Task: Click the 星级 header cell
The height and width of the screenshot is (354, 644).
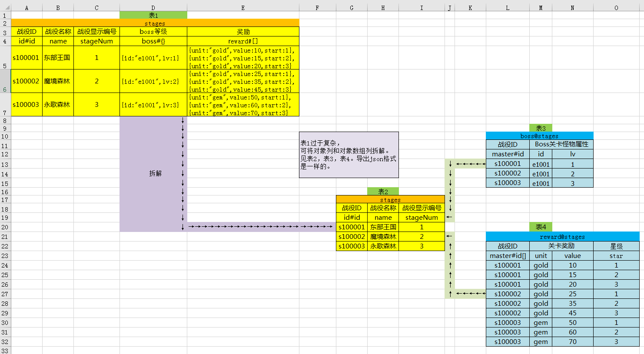Action: 616,246
